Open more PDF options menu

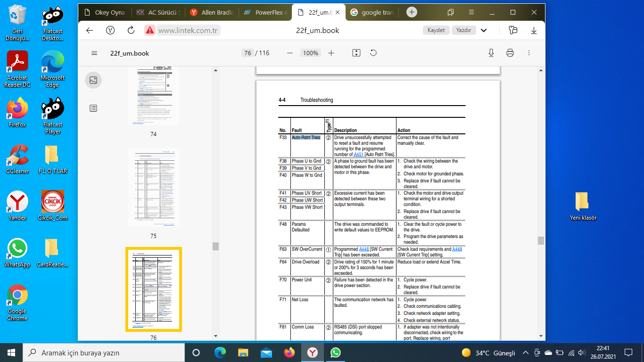point(529,53)
